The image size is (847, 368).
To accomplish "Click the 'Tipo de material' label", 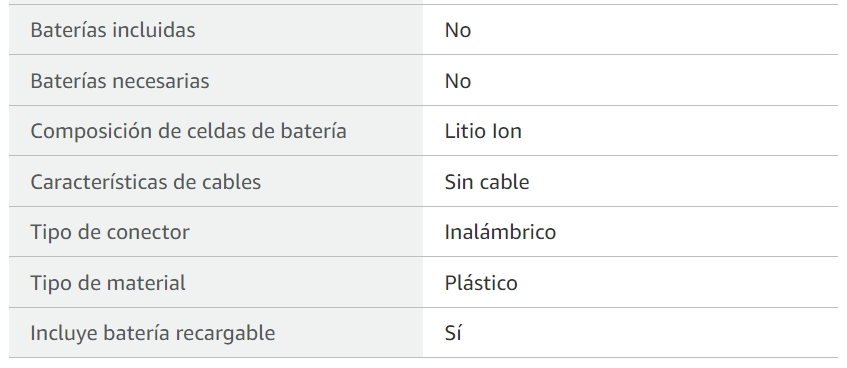I will tap(107, 283).
